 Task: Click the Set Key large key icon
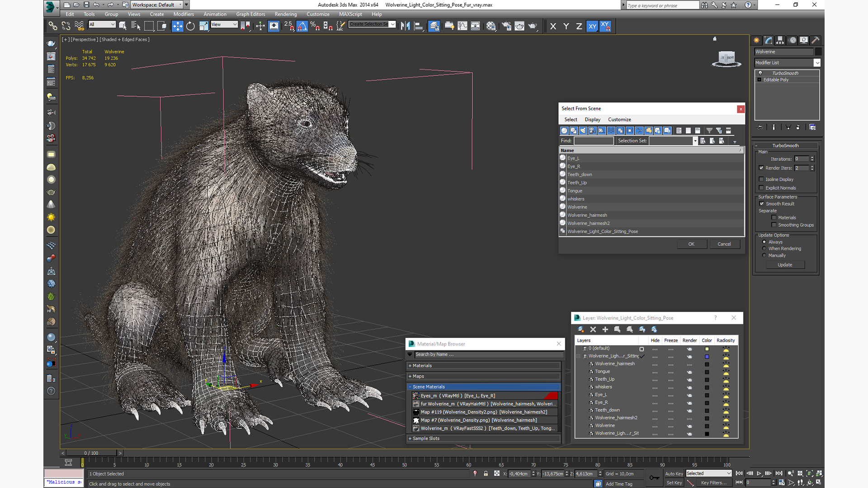(x=654, y=478)
